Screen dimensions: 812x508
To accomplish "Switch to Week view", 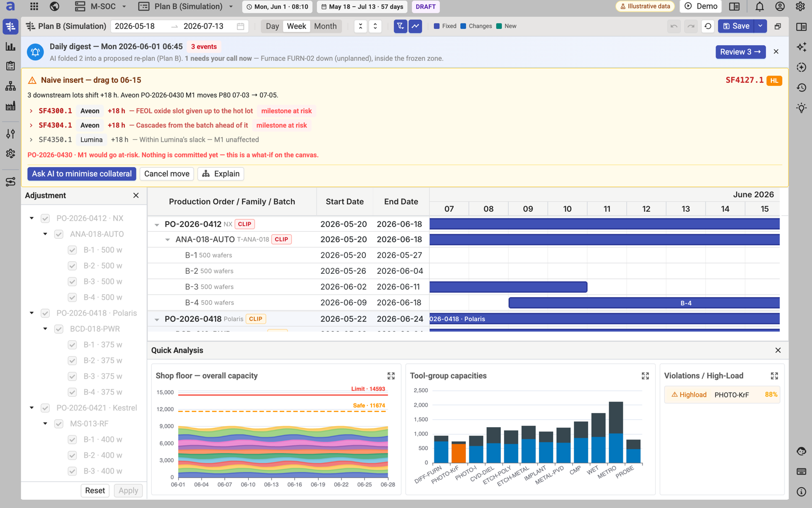I will click(296, 26).
